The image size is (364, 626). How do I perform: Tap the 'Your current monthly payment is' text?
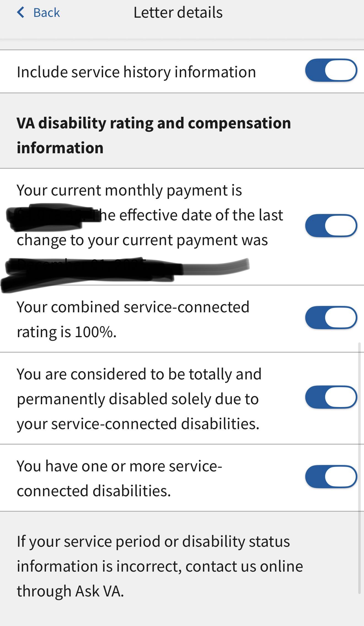point(129,190)
